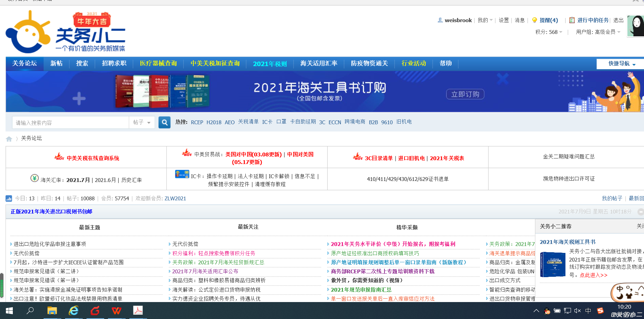Click the statistics bar chart icon
The width and height of the screenshot is (644, 319).
pos(9,199)
